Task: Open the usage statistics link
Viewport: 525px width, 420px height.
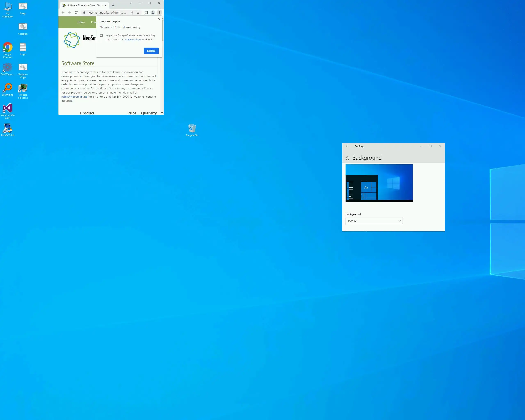Action: [133, 40]
